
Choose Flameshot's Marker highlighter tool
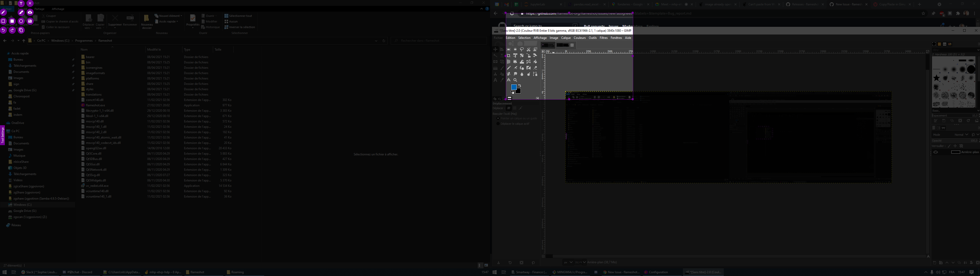click(21, 12)
